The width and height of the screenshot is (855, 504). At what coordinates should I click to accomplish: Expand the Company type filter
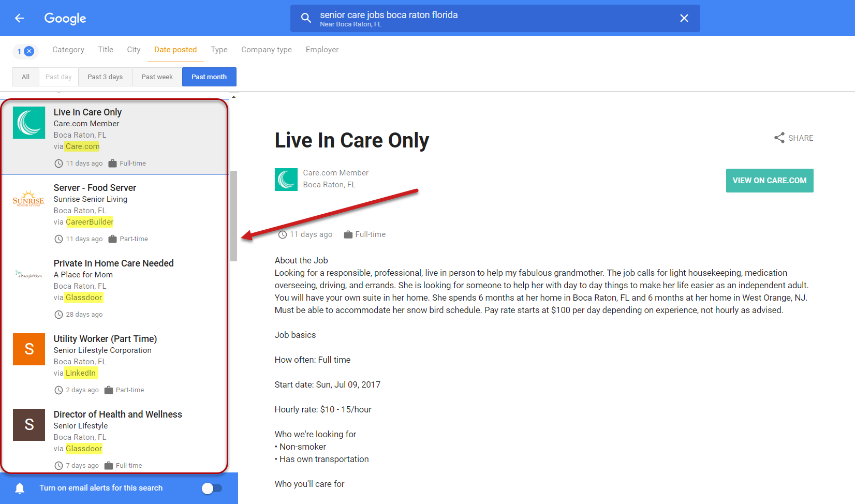point(267,50)
